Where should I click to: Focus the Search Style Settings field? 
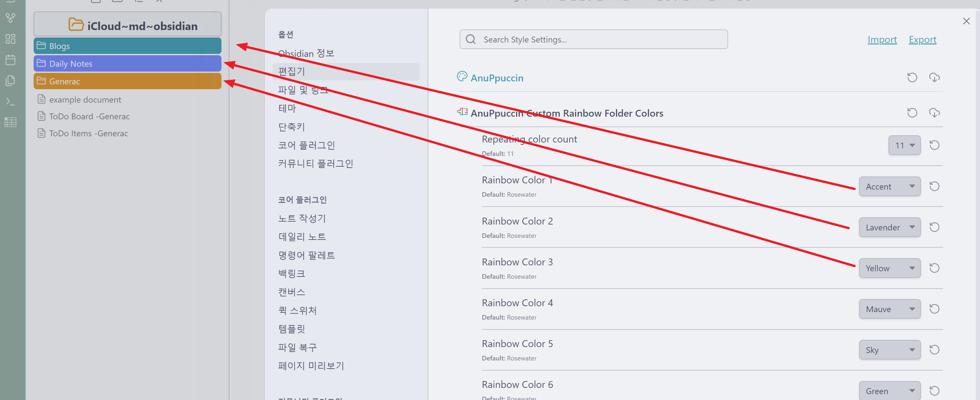(601, 40)
